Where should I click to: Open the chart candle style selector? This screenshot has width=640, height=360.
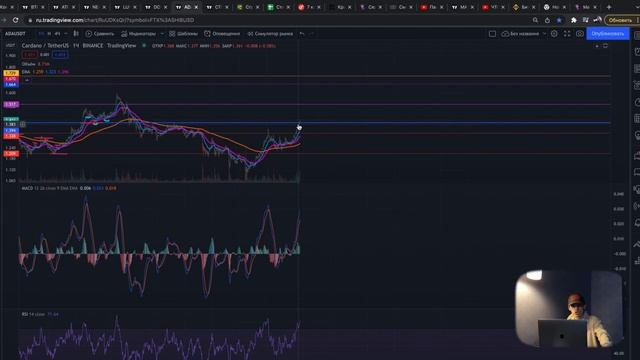click(76, 33)
